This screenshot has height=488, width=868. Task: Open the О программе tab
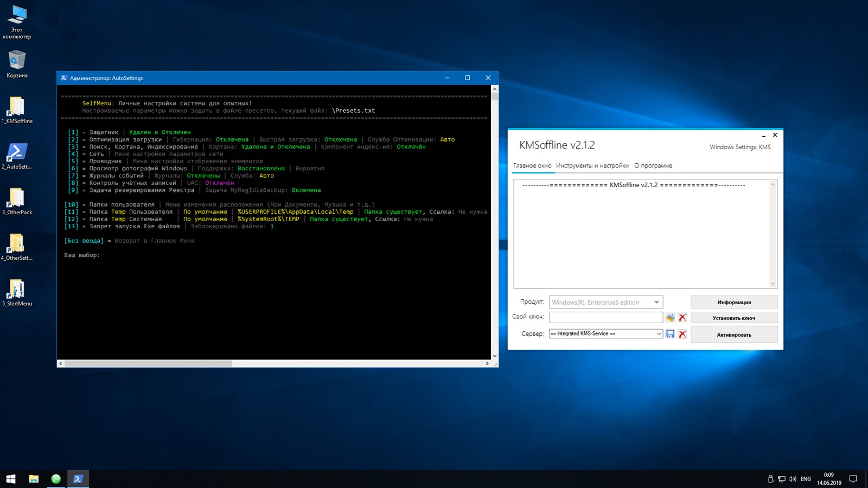point(653,166)
